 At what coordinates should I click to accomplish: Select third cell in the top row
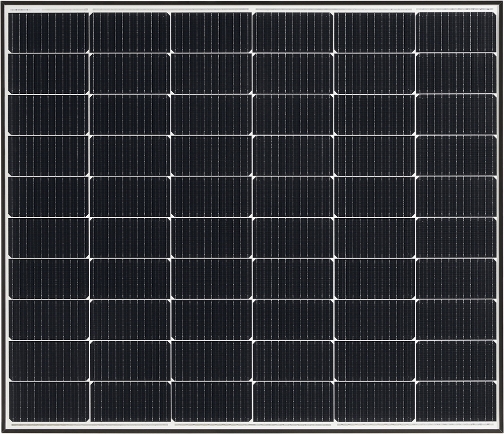(211, 32)
